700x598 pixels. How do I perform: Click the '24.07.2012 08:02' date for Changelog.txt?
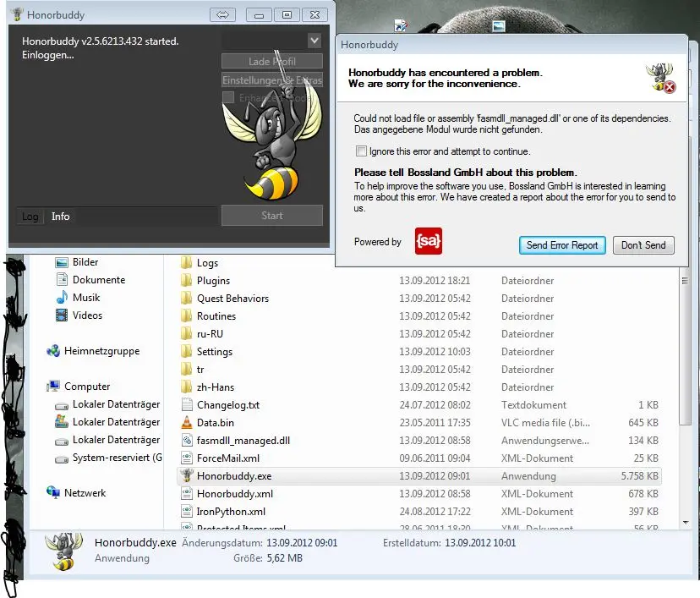435,405
